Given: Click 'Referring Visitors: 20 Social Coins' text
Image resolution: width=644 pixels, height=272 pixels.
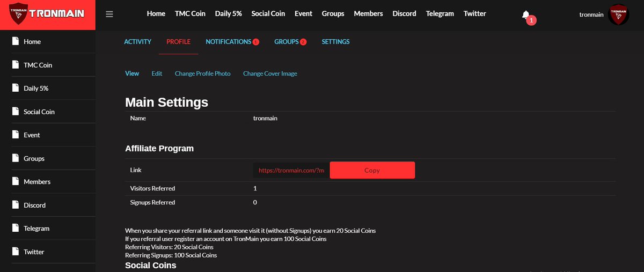Looking at the screenshot, I should click(x=169, y=247).
